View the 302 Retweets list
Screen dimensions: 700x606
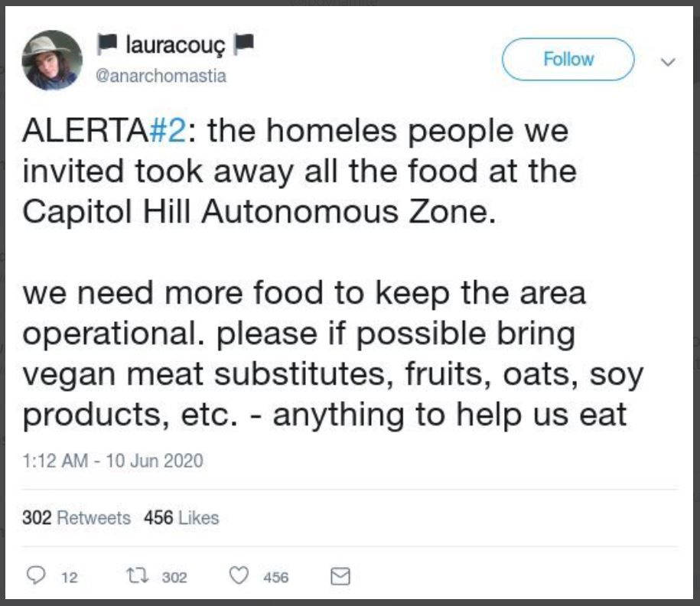pos(76,518)
